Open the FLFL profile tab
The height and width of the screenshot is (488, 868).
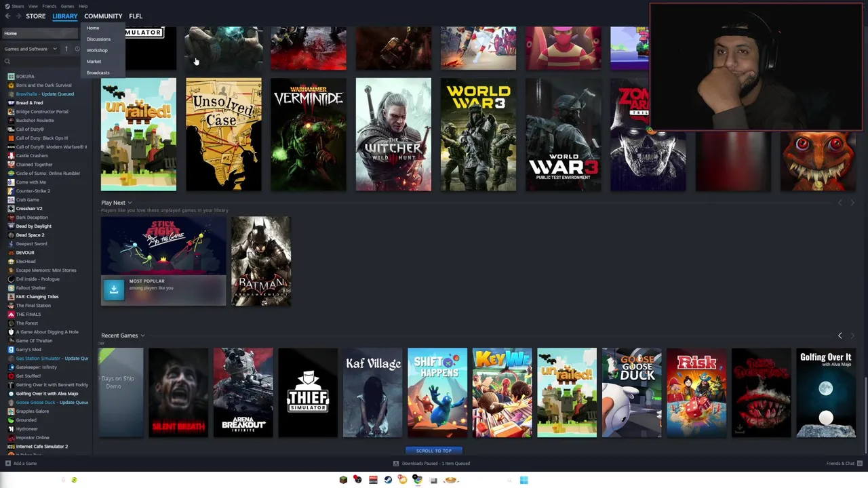pyautogui.click(x=136, y=16)
